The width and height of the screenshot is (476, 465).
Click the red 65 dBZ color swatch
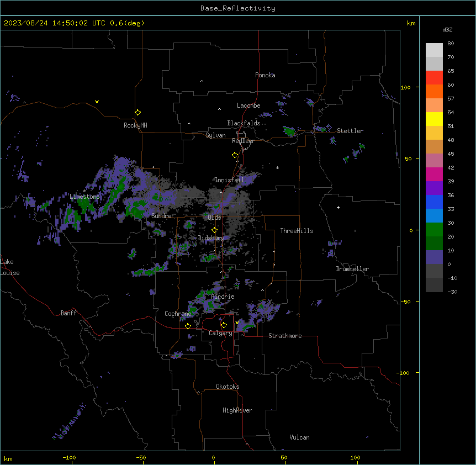coord(434,77)
